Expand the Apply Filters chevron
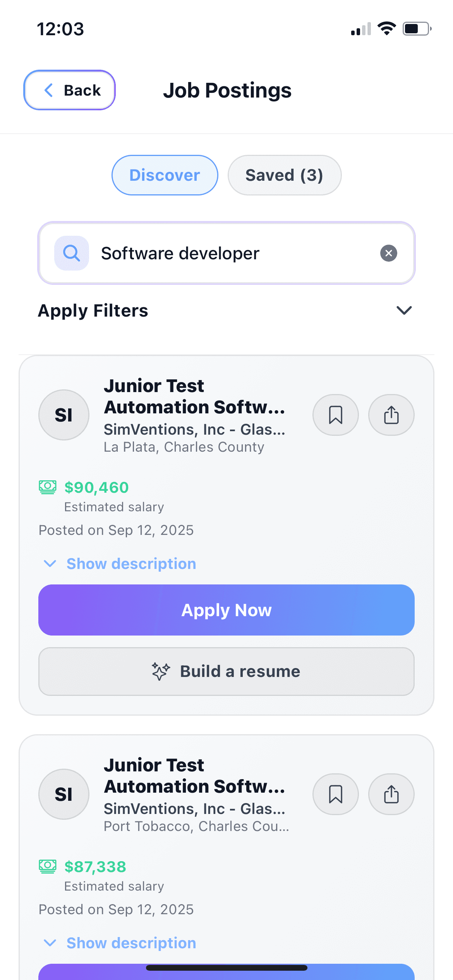 (404, 310)
